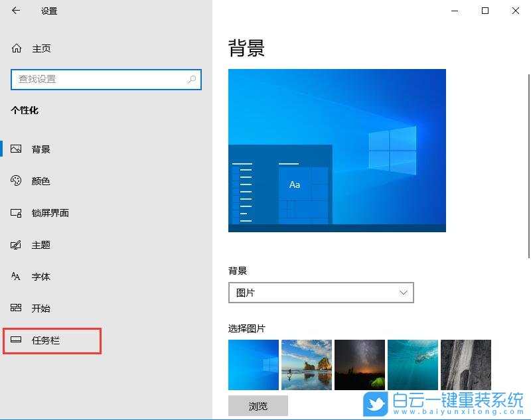Go back using the arrow button
The height and width of the screenshot is (420, 531).
coord(15,11)
